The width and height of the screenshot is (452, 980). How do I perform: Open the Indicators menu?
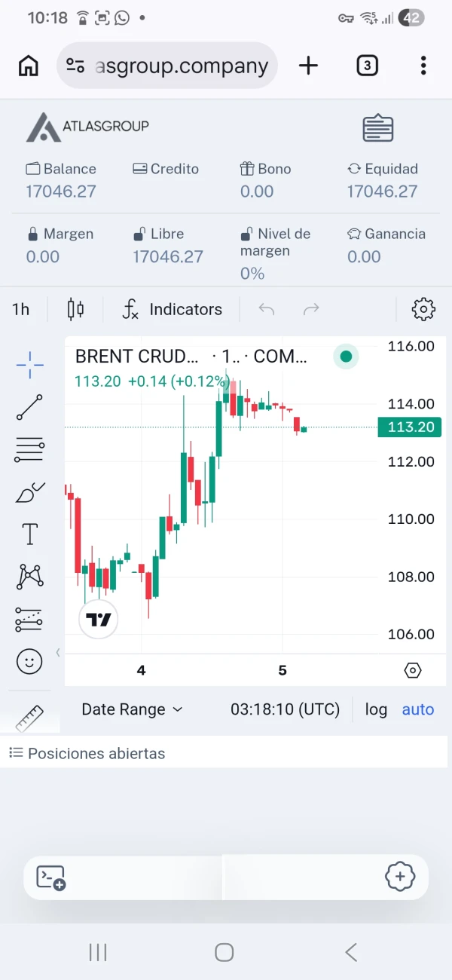[173, 309]
